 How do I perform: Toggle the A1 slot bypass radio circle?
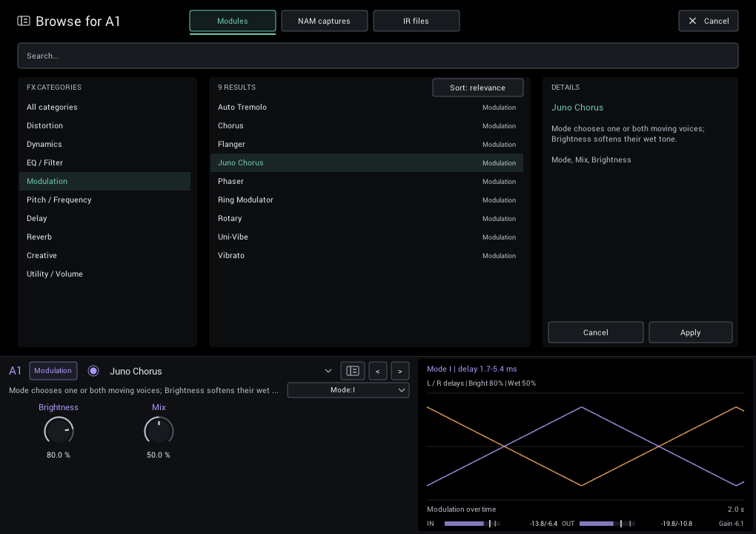click(x=93, y=371)
